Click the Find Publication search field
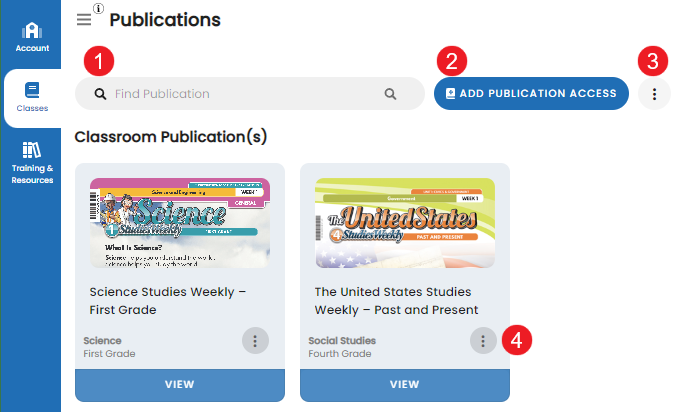 [x=250, y=94]
